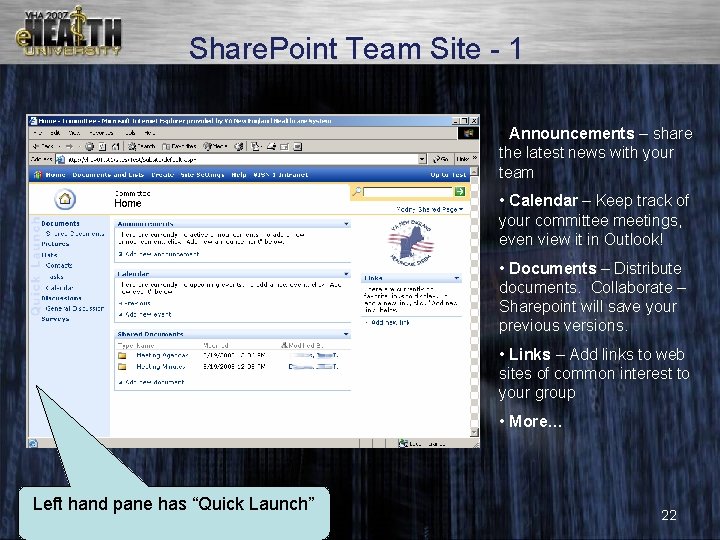Image resolution: width=720 pixels, height=540 pixels.
Task: Click the VA New England logo image
Action: coord(411,243)
